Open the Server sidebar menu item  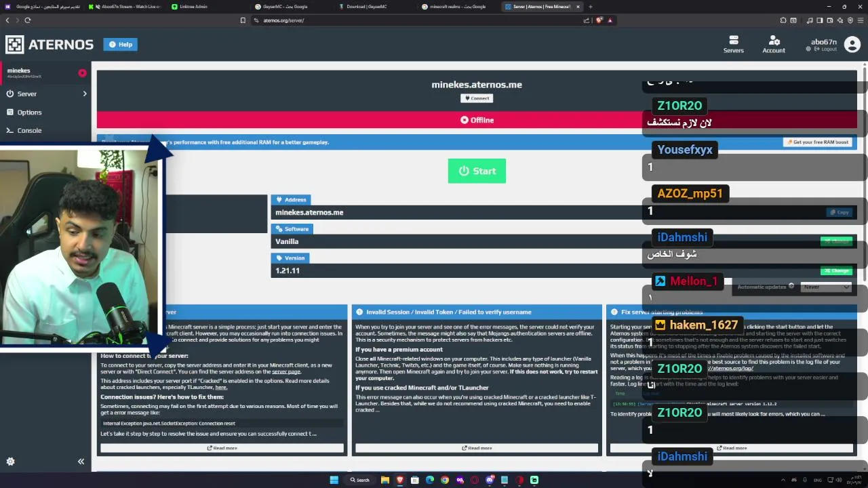pos(45,94)
